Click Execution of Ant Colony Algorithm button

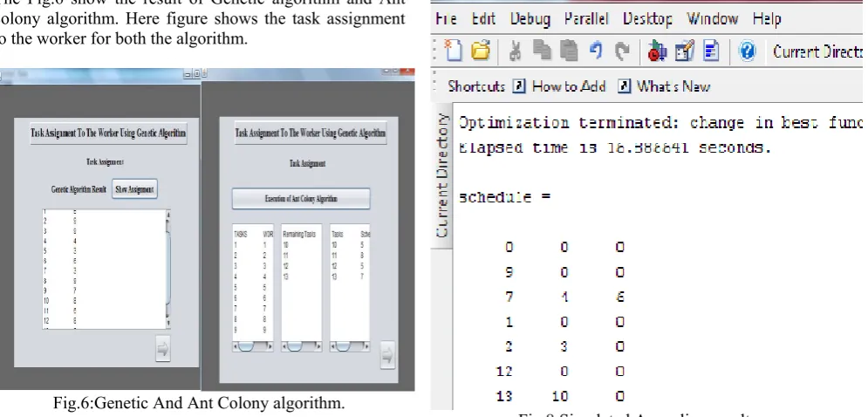tap(301, 199)
